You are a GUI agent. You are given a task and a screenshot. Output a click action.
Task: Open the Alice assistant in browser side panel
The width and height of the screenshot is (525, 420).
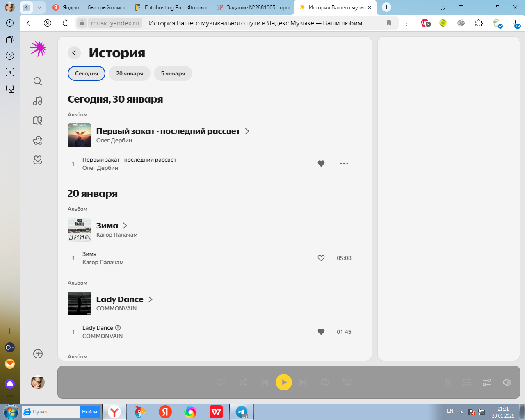coord(10,384)
